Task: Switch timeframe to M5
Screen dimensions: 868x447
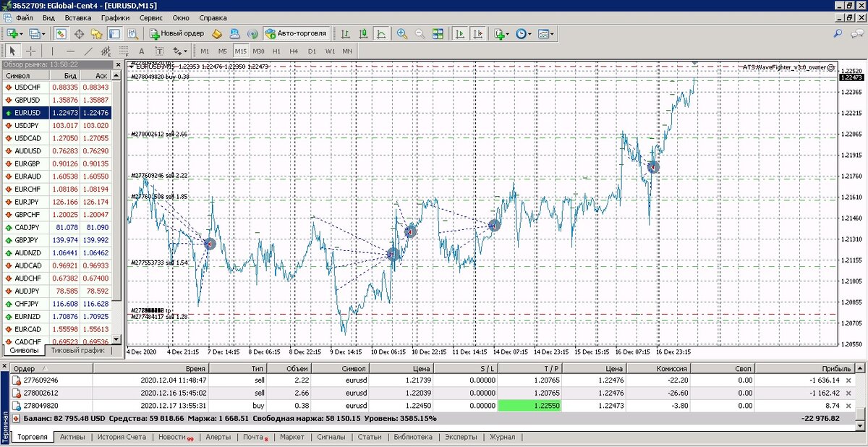Action: tap(223, 51)
